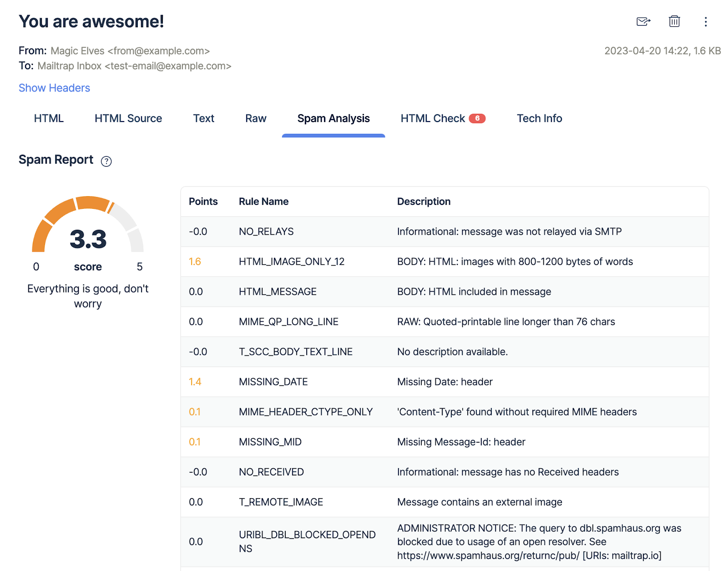Click the HTML Check red 6 badge
Screen dimensions: 728x571
(x=477, y=118)
